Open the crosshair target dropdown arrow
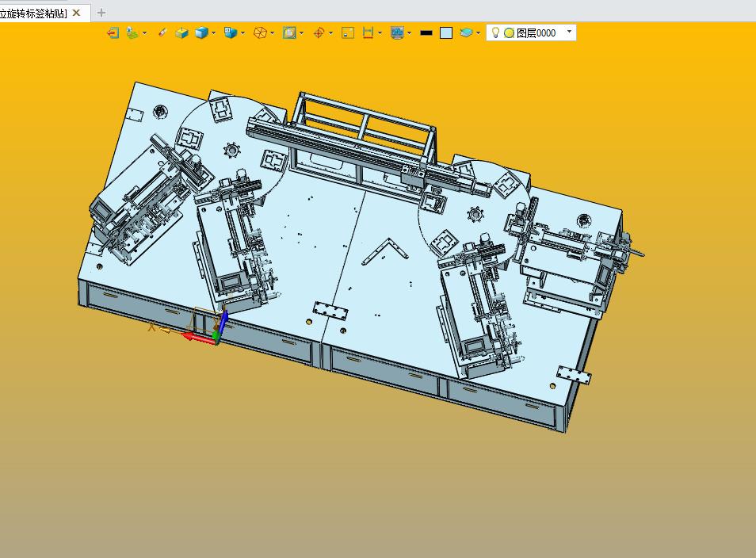 tap(330, 32)
